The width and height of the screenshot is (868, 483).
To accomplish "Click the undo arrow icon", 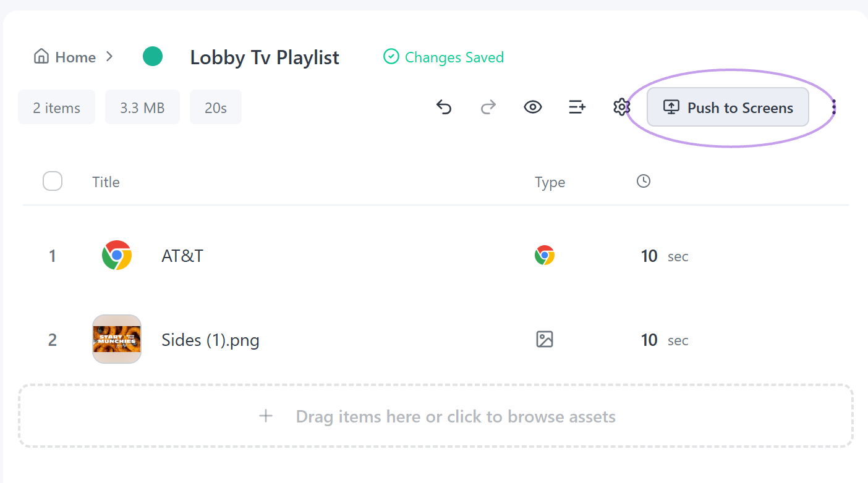I will (444, 107).
